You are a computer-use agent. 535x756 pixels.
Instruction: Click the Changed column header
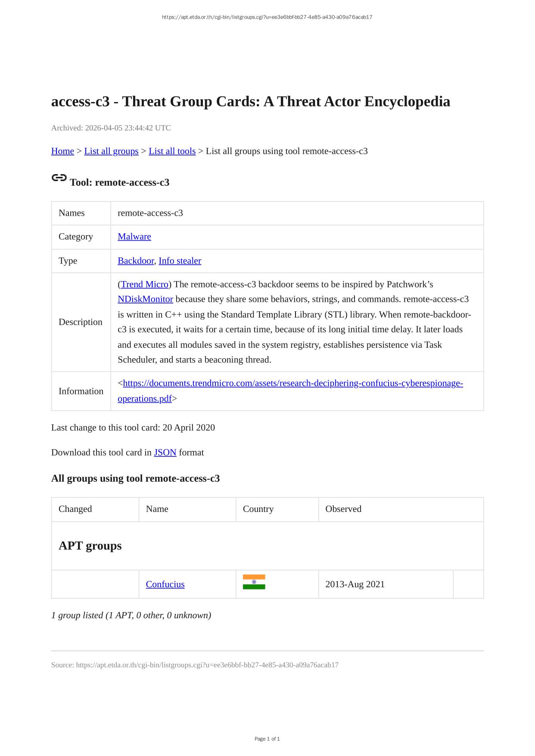point(75,509)
